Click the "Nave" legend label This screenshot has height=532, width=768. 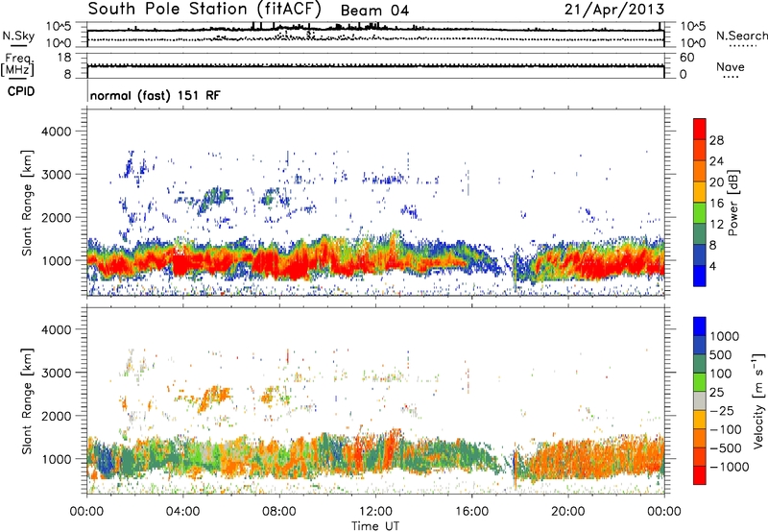click(731, 67)
